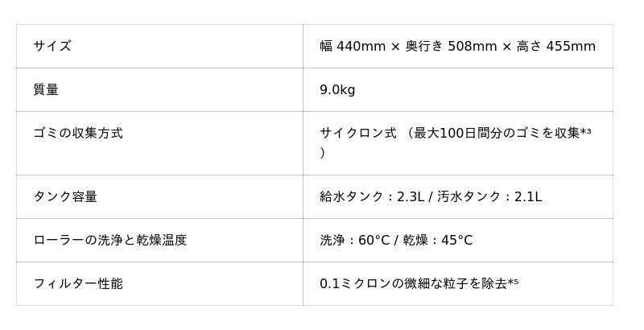The image size is (644, 330).
Task: Click the サイズ row label
Action: pyautogui.click(x=52, y=47)
